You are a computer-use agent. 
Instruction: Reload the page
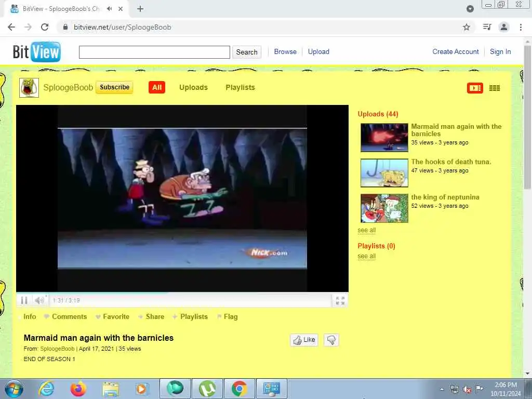pyautogui.click(x=45, y=27)
